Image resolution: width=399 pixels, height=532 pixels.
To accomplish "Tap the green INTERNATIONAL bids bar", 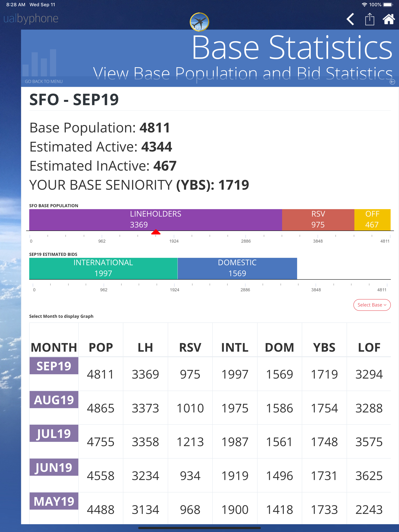I will pyautogui.click(x=103, y=268).
